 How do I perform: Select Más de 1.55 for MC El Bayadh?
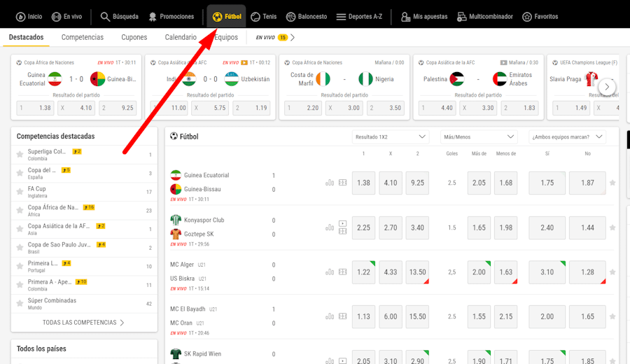[x=479, y=316]
